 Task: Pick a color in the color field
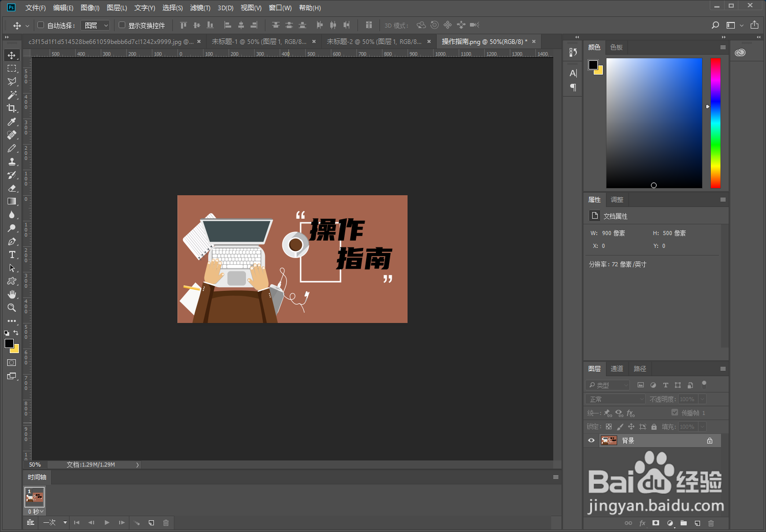(x=654, y=123)
